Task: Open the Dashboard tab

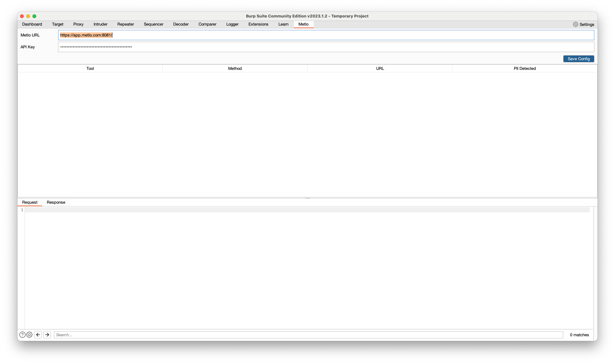Action: (32, 24)
